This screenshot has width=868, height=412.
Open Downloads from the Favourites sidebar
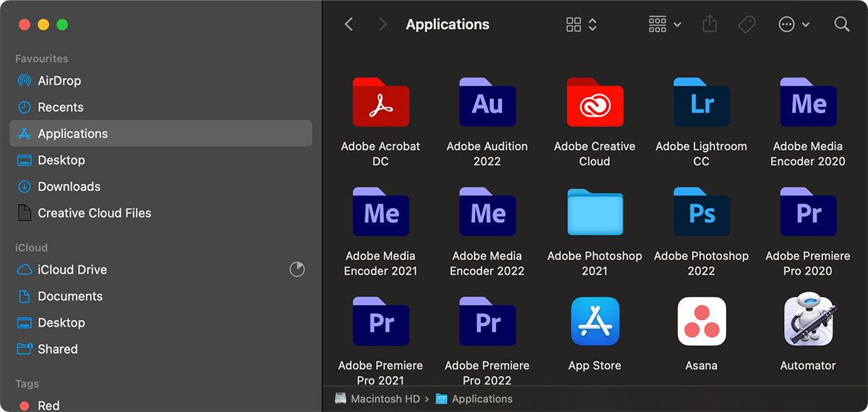[x=69, y=187]
